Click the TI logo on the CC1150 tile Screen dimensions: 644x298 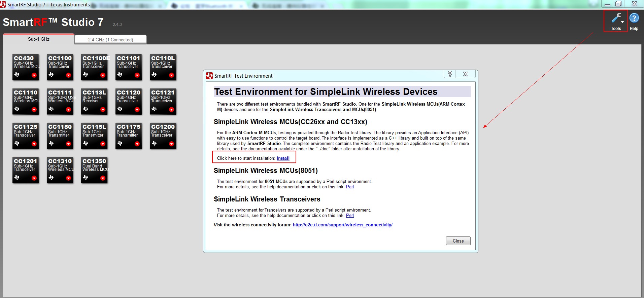(51, 143)
